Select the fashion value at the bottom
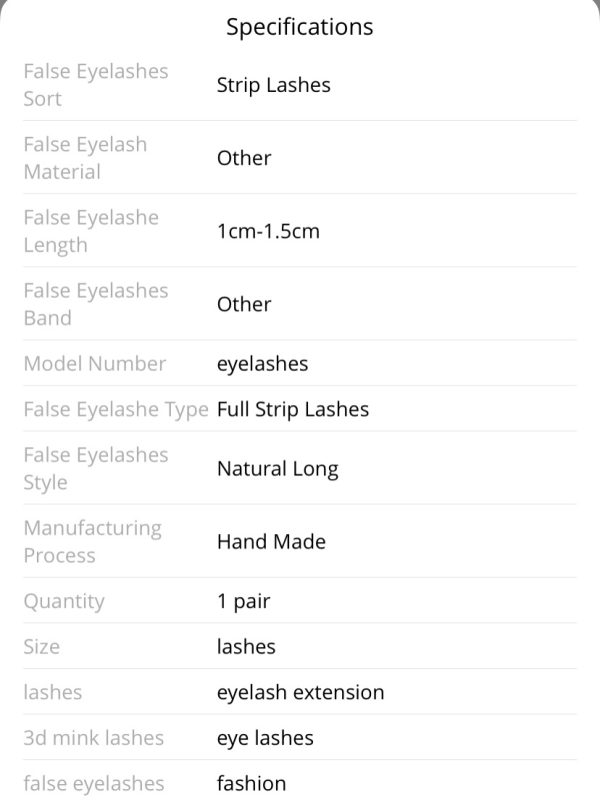The image size is (600, 805). [x=251, y=784]
